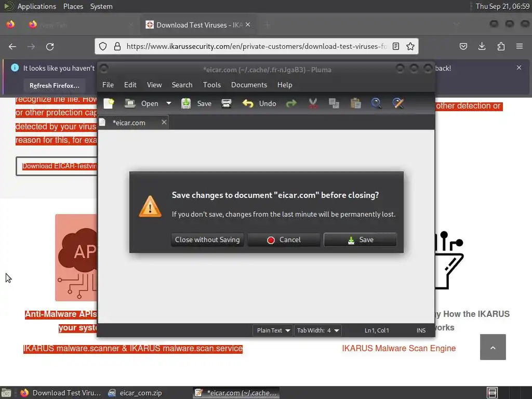The width and height of the screenshot is (532, 399).
Task: Click the Ln 1, Col 1 status text
Action: tap(377, 330)
